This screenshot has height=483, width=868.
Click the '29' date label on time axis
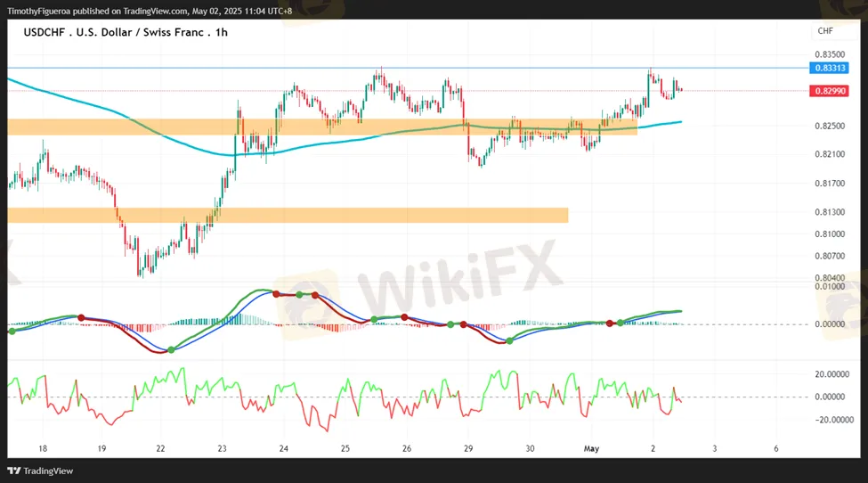[x=468, y=449]
